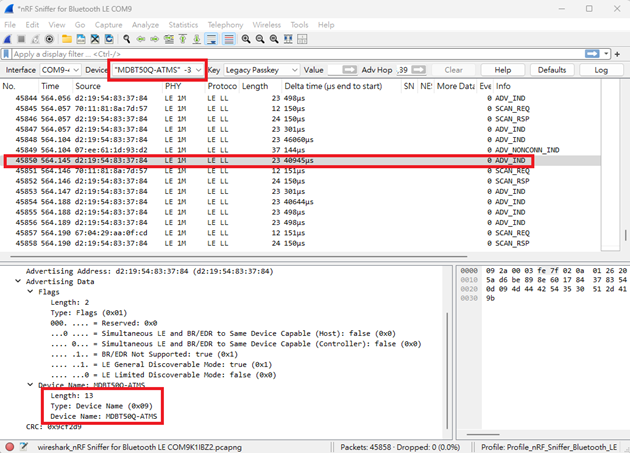Collapse the Flags tree node
Viewport: 630px width, 453px height.
pos(30,292)
